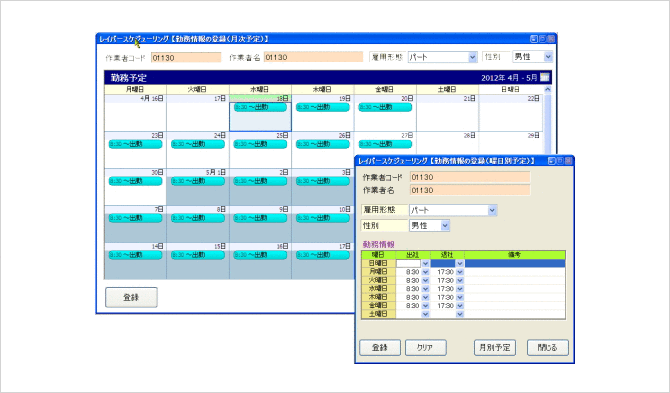Open 出社 time dropdown for 火曜日
The height and width of the screenshot is (393, 670).
point(425,281)
